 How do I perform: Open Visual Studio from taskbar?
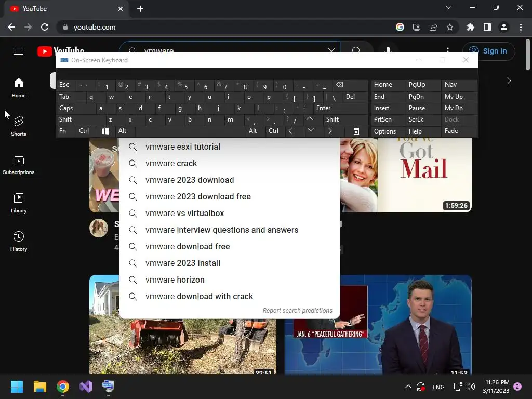(x=86, y=387)
